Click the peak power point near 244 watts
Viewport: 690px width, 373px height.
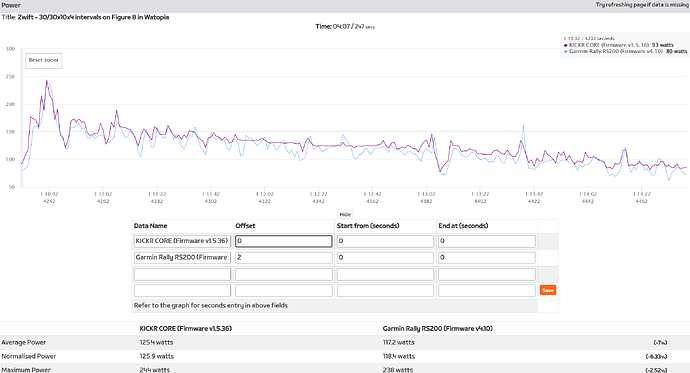click(x=47, y=80)
